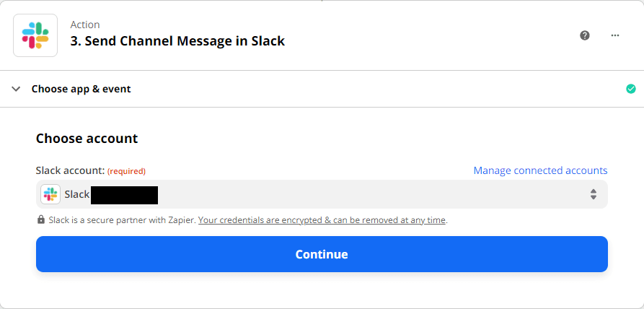The width and height of the screenshot is (644, 309).
Task: Click the step title Send Channel Message in Slack
Action: coord(177,41)
